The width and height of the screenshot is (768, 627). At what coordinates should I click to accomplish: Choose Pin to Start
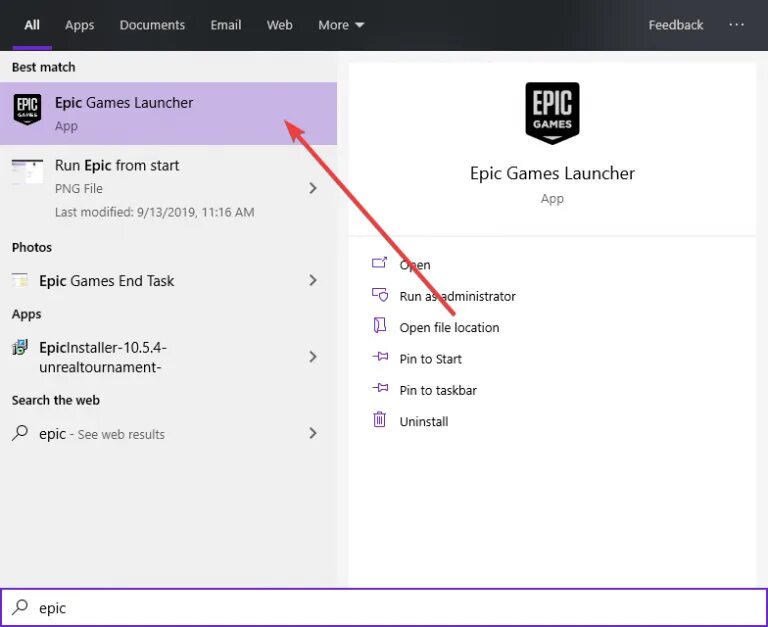[431, 359]
